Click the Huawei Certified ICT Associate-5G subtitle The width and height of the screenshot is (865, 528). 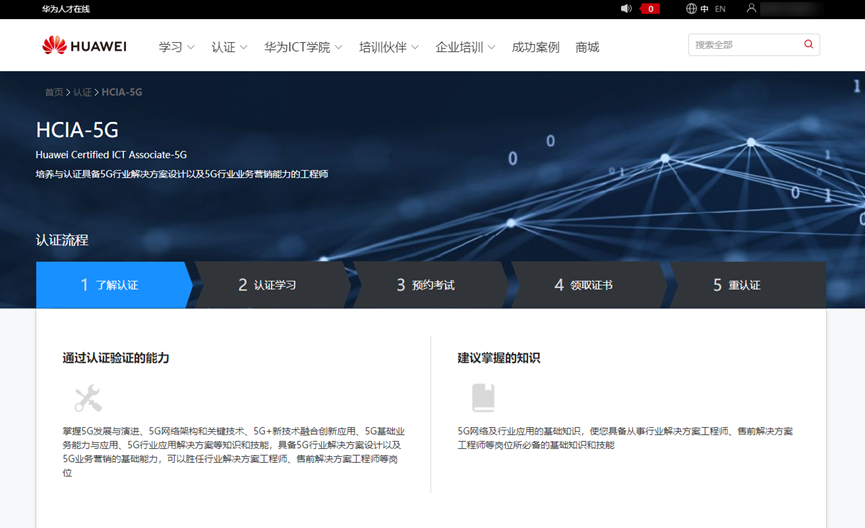coord(111,155)
